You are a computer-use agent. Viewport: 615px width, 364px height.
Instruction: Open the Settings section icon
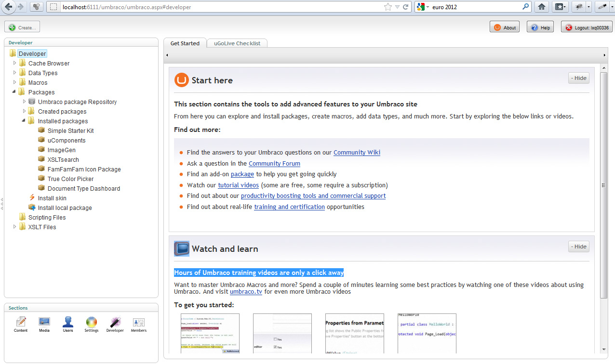(92, 322)
